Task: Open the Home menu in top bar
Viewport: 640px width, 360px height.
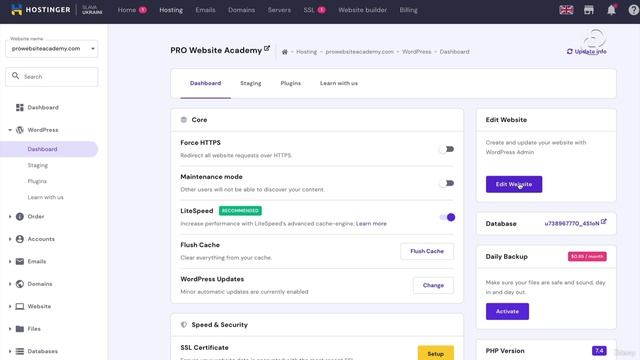Action: click(127, 10)
